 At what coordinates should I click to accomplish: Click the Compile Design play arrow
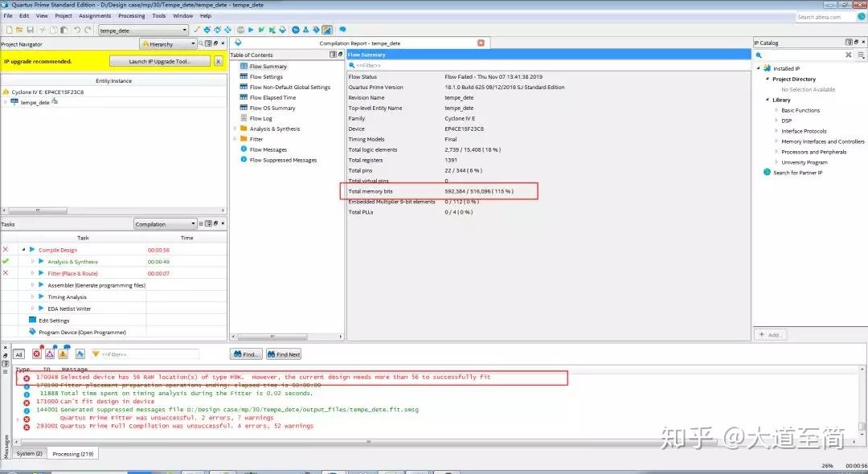[32, 249]
